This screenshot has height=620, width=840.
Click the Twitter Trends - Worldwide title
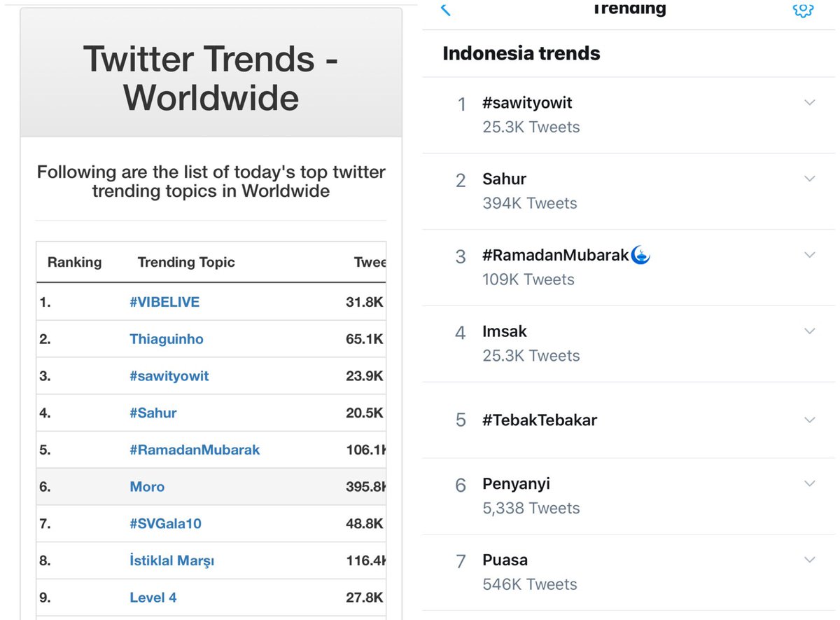(x=211, y=78)
